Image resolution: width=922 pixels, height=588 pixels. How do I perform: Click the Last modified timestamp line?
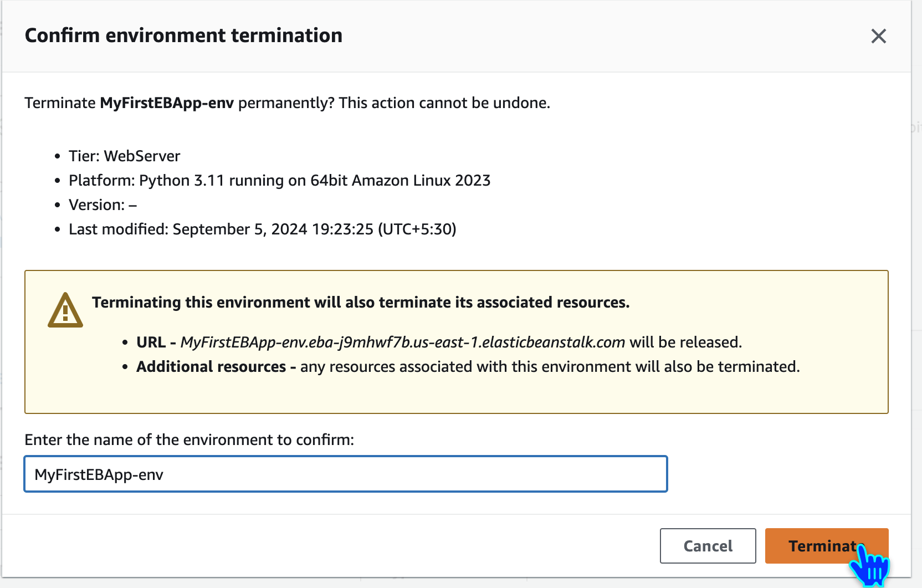[262, 229]
